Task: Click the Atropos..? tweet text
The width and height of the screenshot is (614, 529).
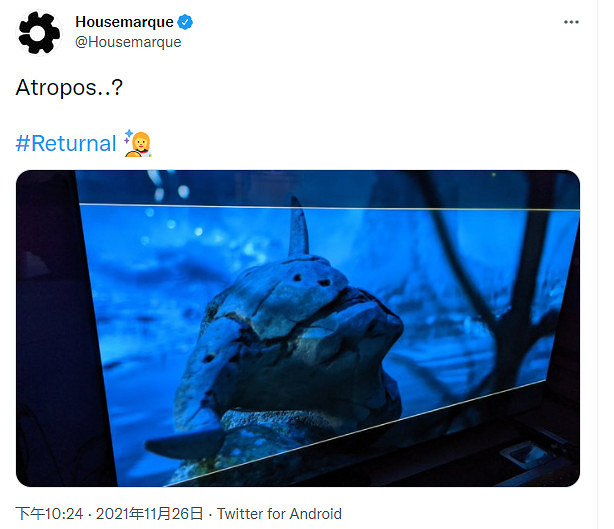Action: click(x=69, y=87)
